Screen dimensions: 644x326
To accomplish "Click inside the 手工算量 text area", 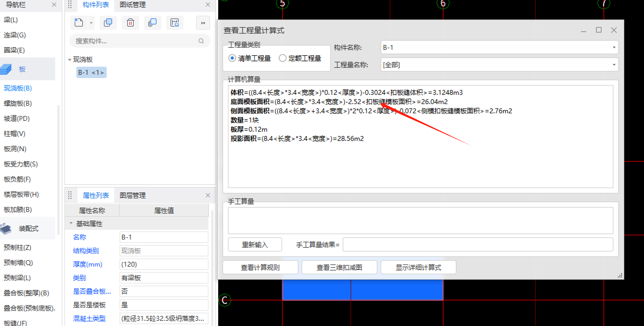I will 420,221.
